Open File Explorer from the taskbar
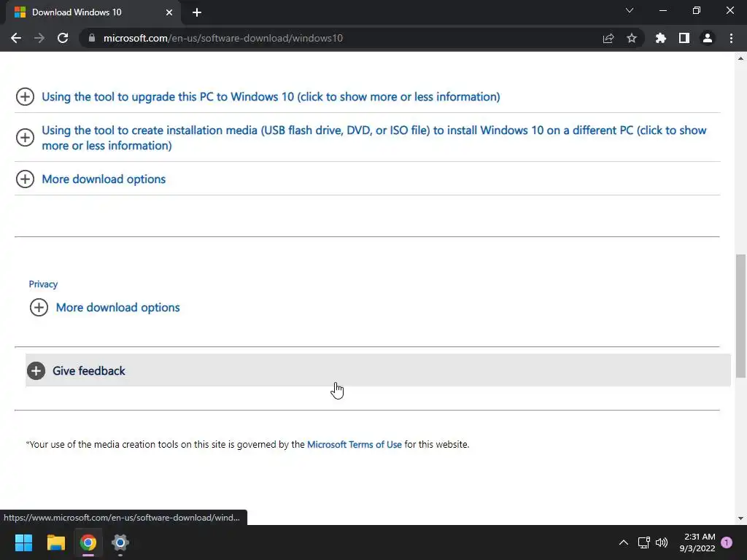 [x=55, y=542]
